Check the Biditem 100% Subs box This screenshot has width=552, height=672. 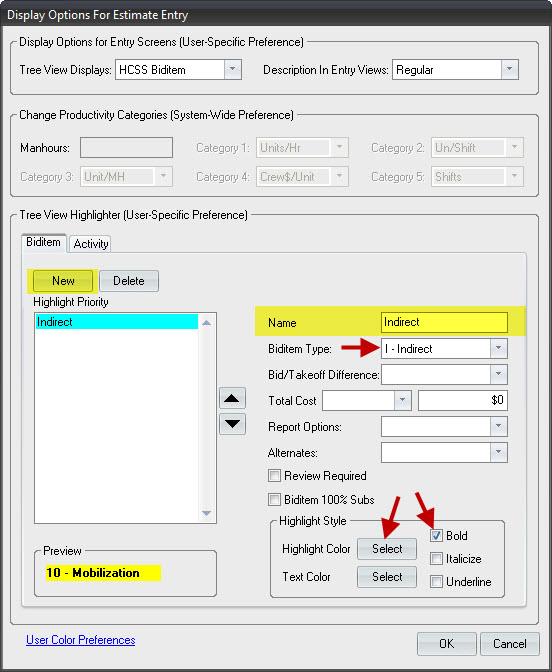click(x=274, y=500)
